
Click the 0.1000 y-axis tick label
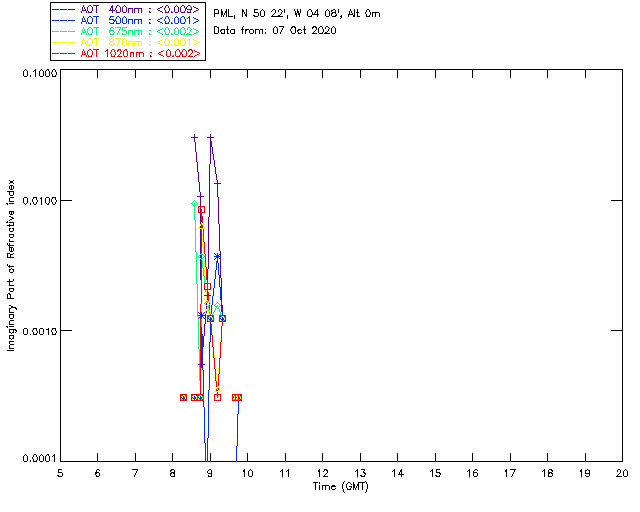point(40,73)
